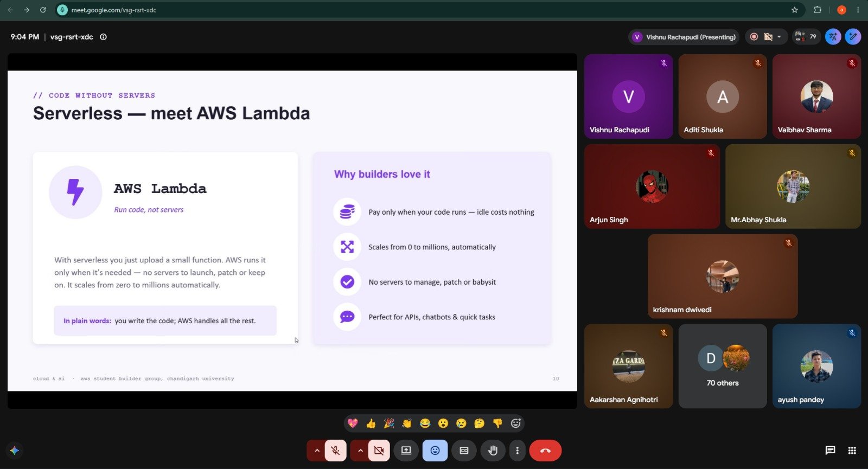This screenshot has height=469, width=868.
Task: Open dropdown next to recording indicator
Action: click(x=779, y=37)
